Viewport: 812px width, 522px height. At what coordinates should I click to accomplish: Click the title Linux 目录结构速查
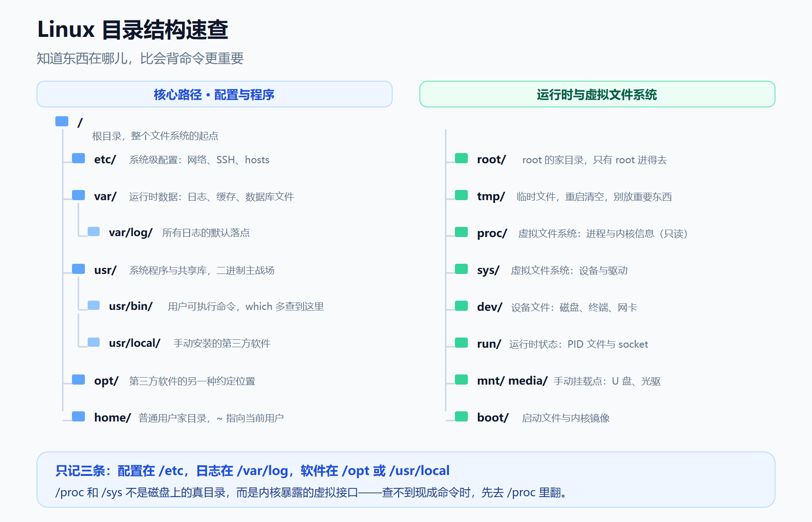133,30
